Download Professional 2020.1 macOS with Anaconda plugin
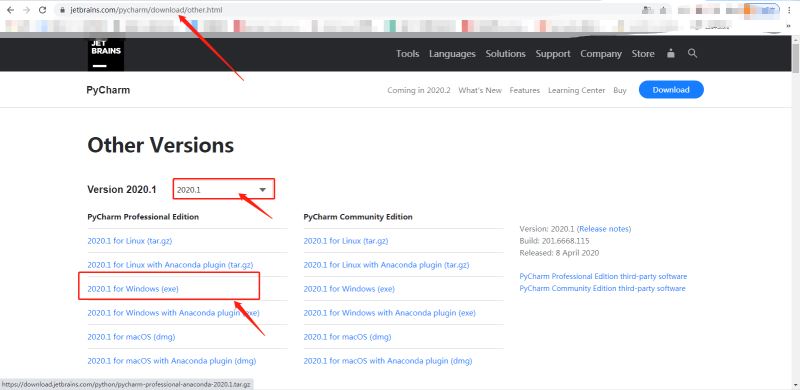The image size is (800, 390). [x=171, y=361]
